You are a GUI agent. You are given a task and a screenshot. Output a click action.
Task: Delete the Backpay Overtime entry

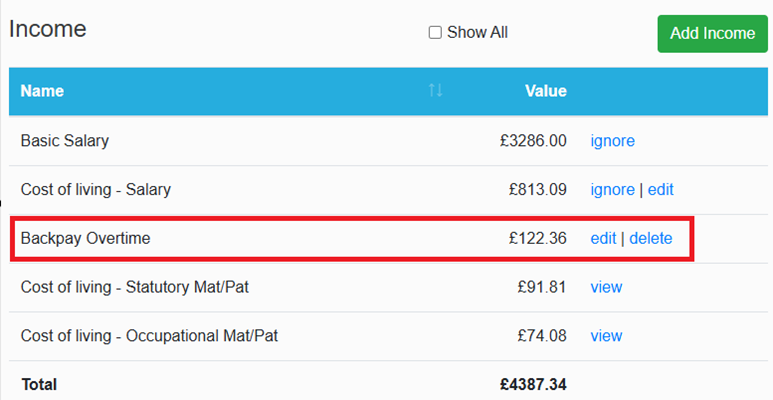[651, 239]
